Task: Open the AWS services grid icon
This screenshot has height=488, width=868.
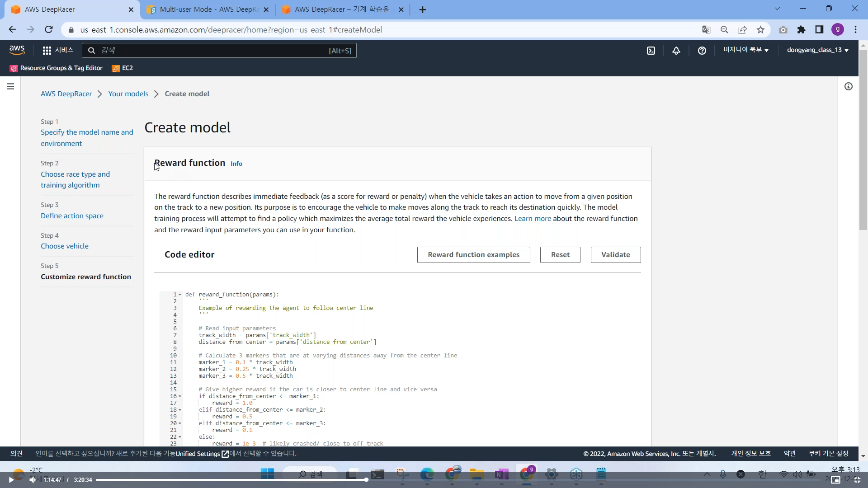Action: click(47, 51)
